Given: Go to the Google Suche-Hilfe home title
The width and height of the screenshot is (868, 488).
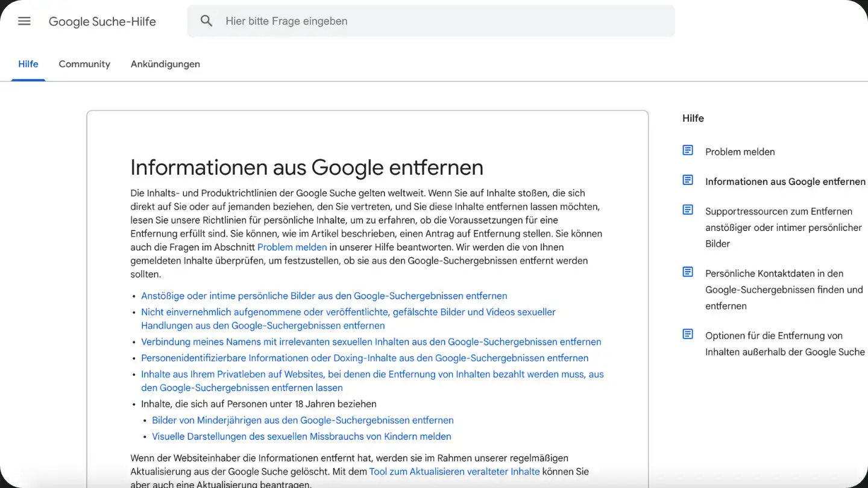Looking at the screenshot, I should tap(102, 22).
